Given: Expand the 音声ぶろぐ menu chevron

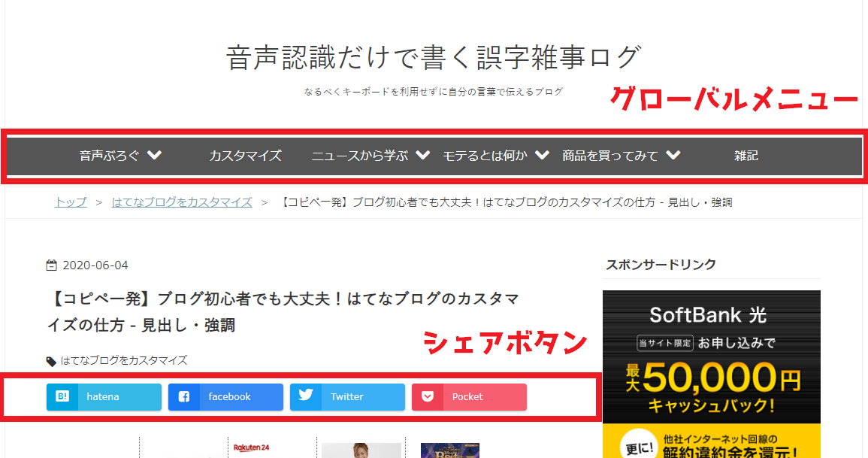Looking at the screenshot, I should (x=155, y=155).
